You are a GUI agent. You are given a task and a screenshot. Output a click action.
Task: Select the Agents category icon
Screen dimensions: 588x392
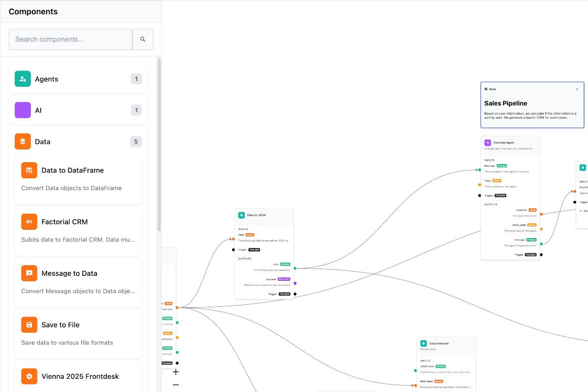pyautogui.click(x=23, y=78)
